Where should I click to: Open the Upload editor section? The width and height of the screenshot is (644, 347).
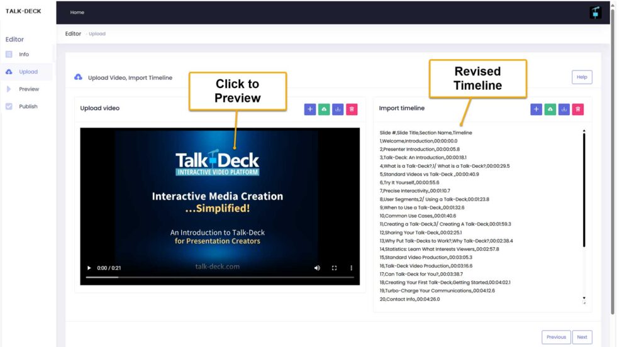(28, 72)
